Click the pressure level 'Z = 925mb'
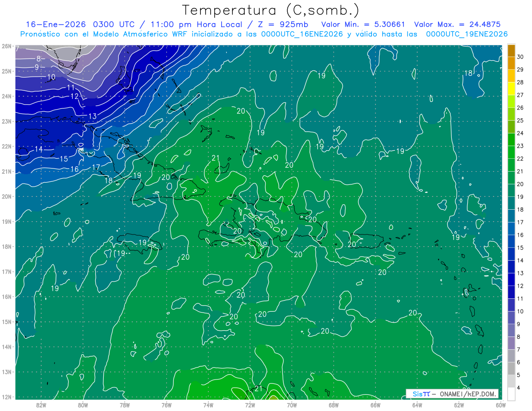532x411 pixels. point(282,24)
